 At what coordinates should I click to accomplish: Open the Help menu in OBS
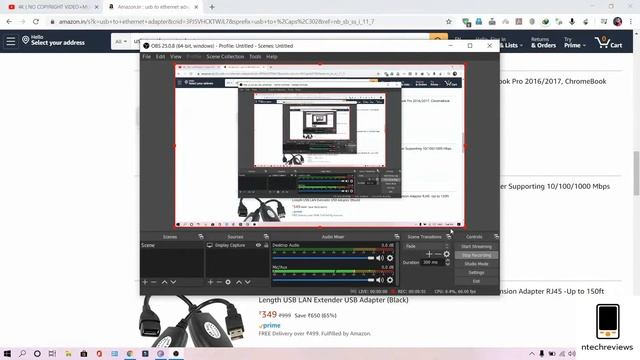point(272,57)
